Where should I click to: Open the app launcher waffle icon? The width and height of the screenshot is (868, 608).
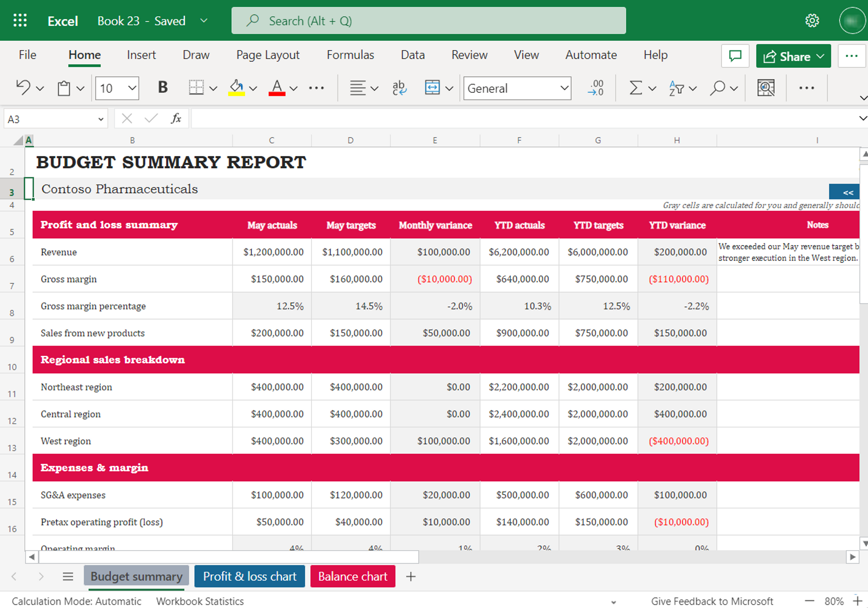pyautogui.click(x=20, y=20)
